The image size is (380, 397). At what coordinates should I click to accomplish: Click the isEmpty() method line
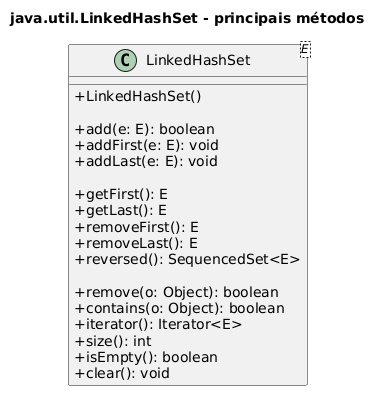[146, 357]
